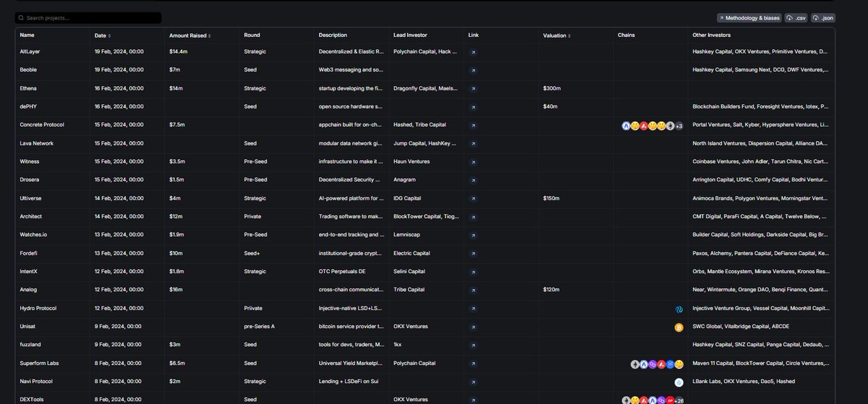868x404 pixels.
Task: Click the +3 chains badge for Concrete Protocol
Action: tap(679, 126)
